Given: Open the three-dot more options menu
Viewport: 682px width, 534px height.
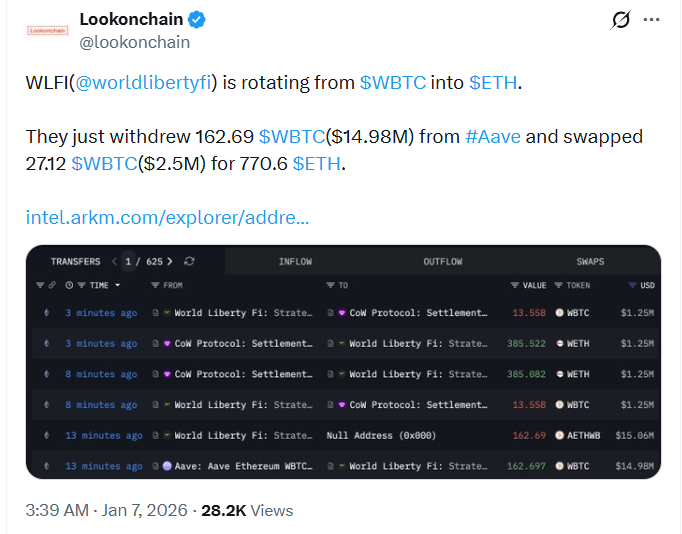Looking at the screenshot, I should [651, 19].
